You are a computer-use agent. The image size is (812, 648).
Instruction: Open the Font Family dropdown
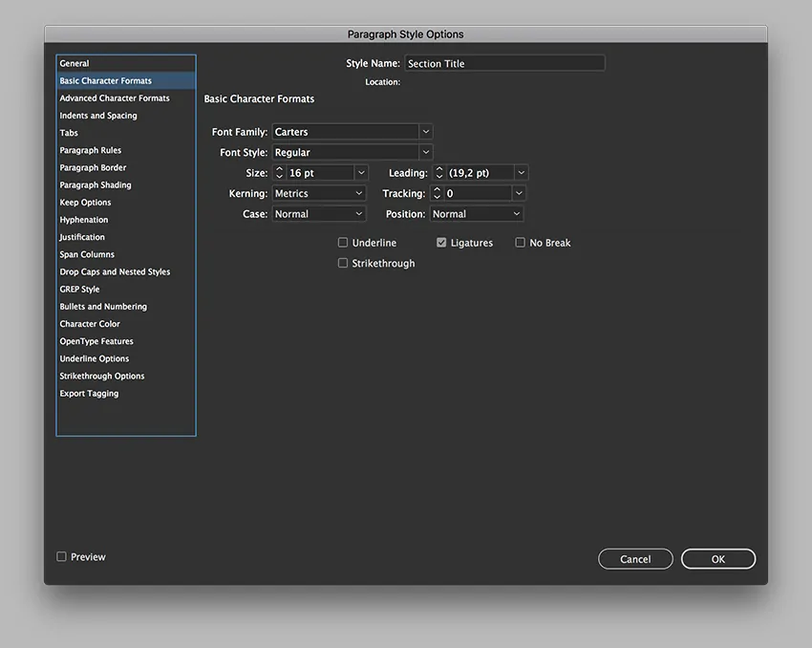click(426, 132)
